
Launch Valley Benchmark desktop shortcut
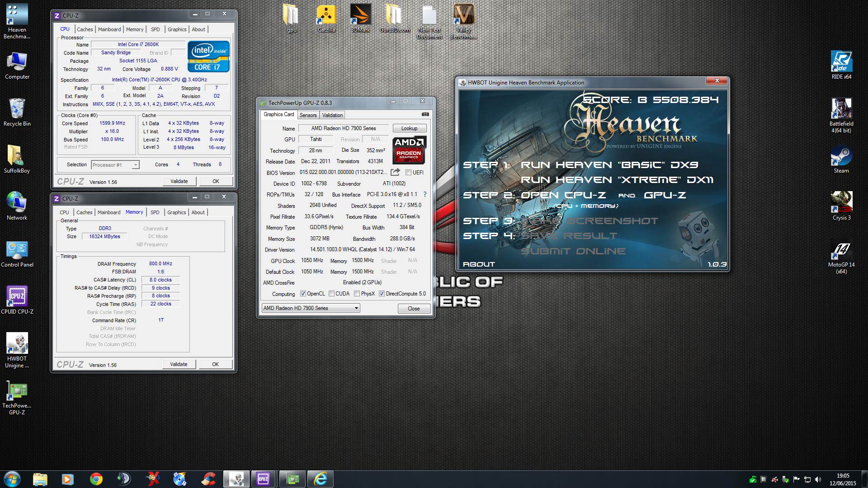click(463, 21)
